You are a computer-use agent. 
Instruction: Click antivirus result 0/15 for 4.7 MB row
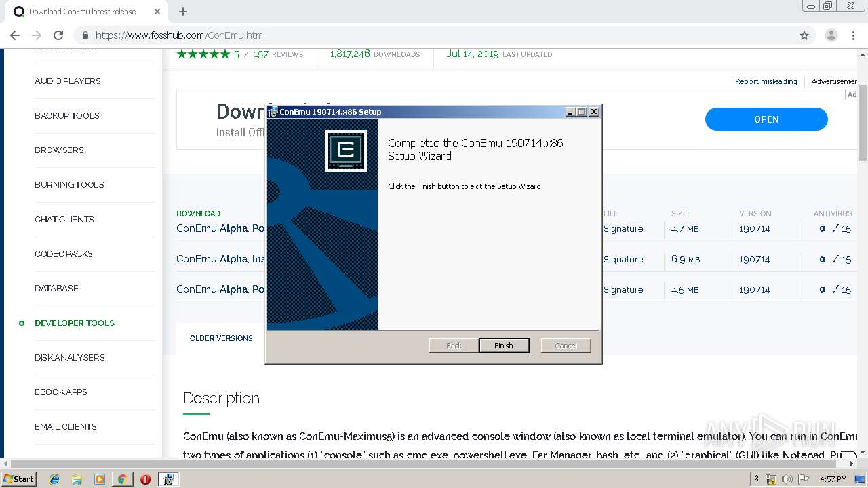pyautogui.click(x=835, y=229)
